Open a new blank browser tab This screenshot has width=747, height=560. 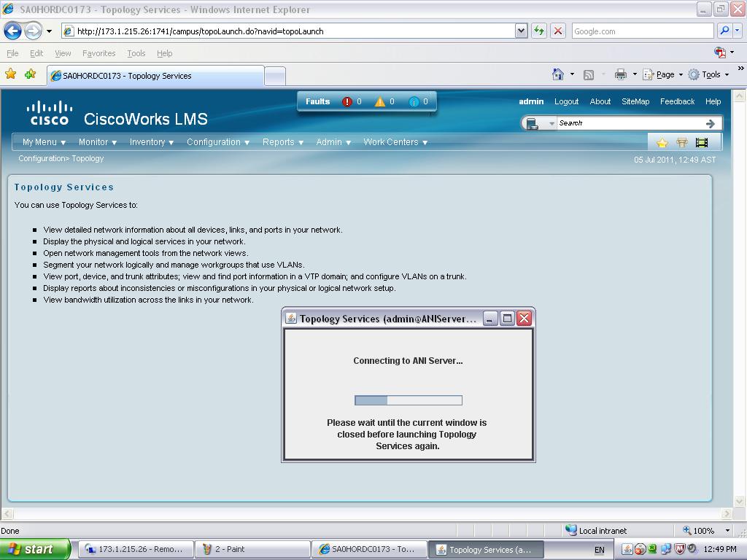[275, 76]
